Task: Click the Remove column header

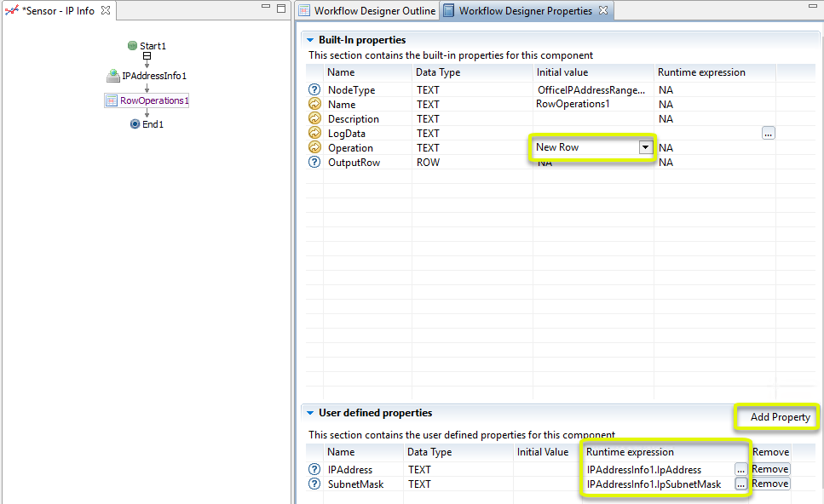Action: coord(770,452)
